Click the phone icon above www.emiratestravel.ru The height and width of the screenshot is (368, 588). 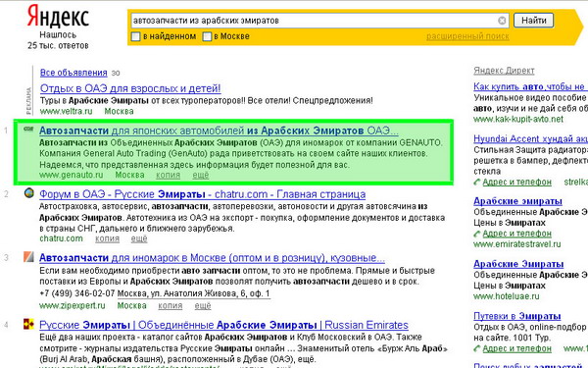pos(477,234)
